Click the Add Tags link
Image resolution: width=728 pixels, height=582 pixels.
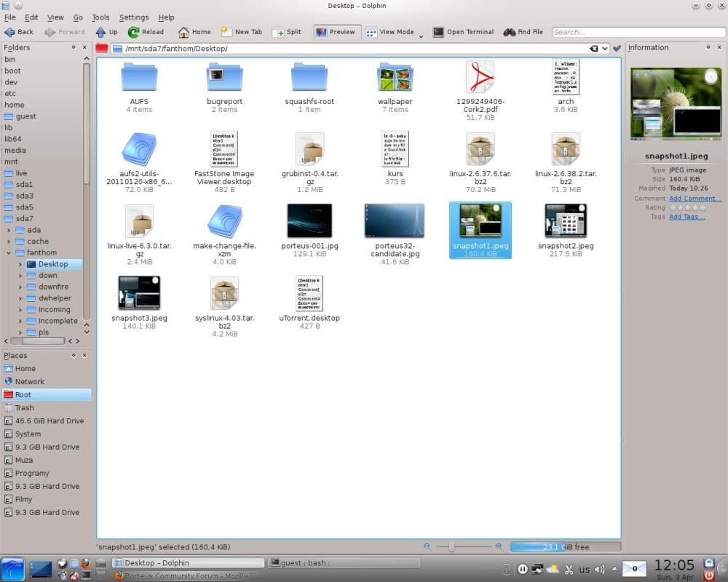(687, 217)
